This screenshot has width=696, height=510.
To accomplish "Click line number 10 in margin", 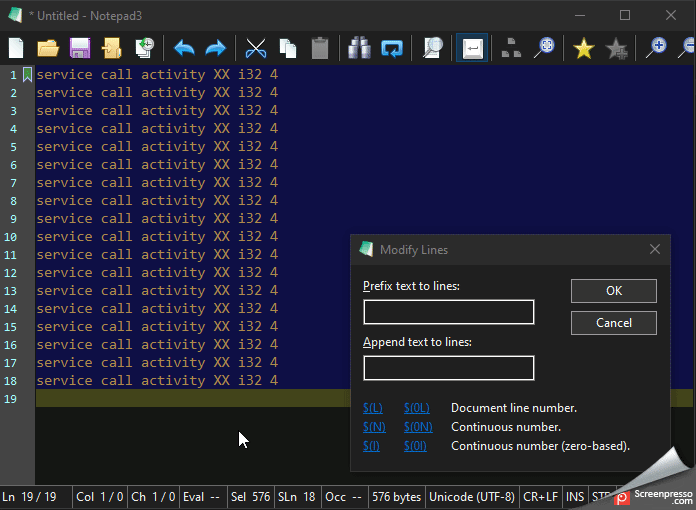I will 11,237.
